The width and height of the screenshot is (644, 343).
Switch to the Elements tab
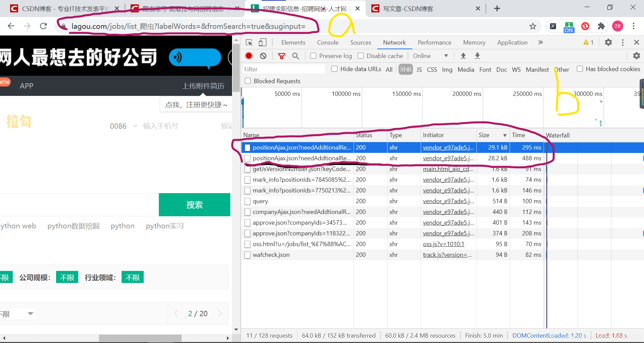pyautogui.click(x=293, y=43)
